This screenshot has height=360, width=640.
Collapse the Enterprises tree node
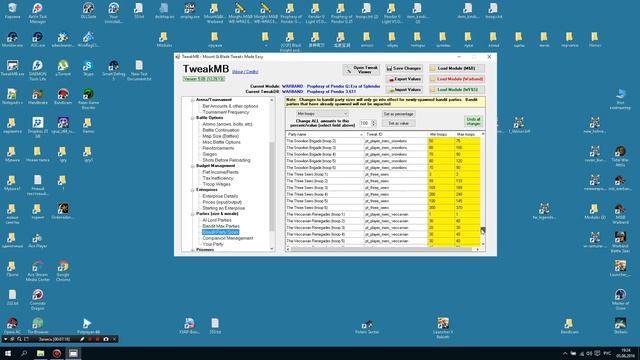[192, 190]
